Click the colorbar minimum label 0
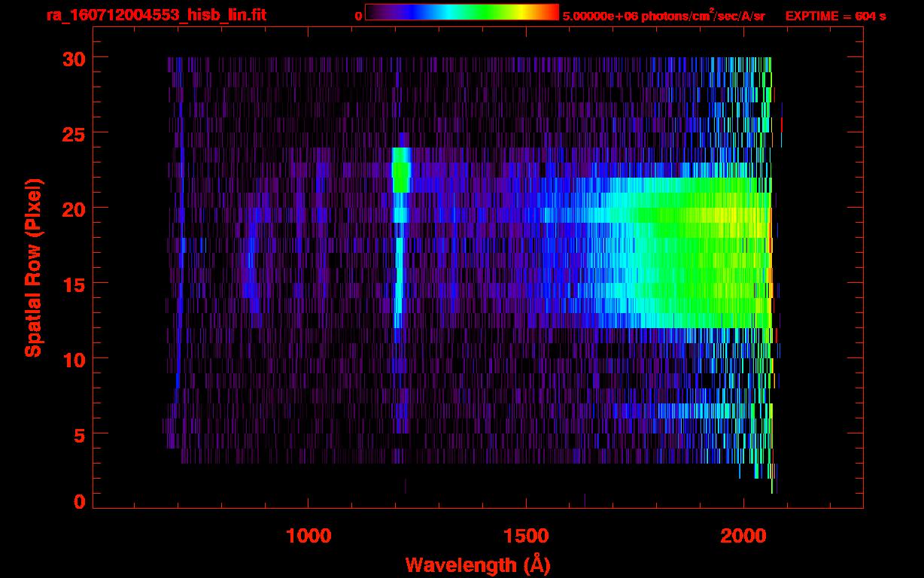This screenshot has width=924, height=578. 359,16
